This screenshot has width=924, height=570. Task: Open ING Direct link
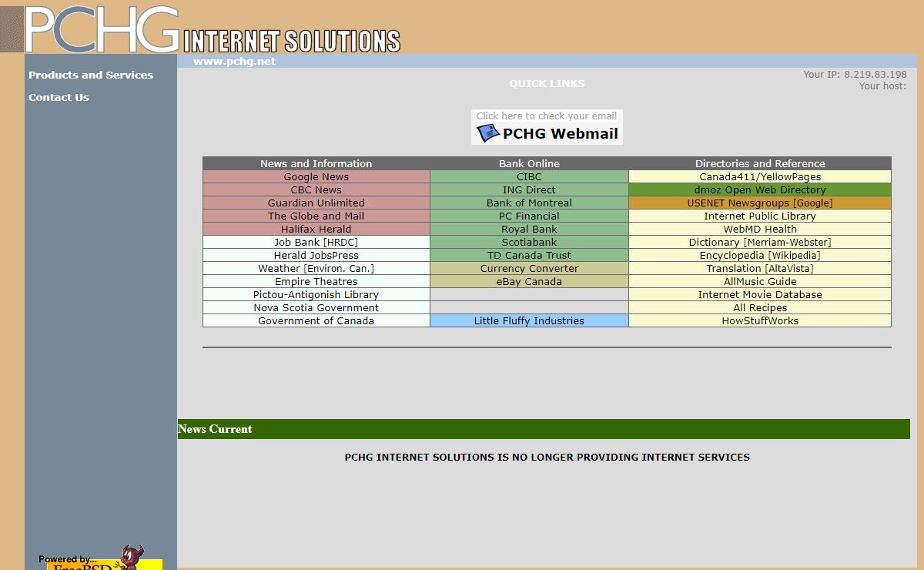[x=529, y=190]
